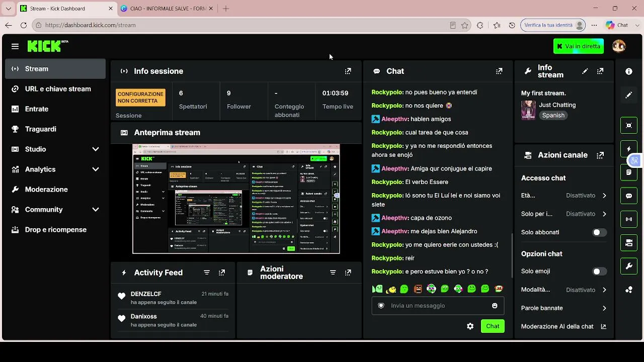This screenshot has height=362, width=644.
Task: Open the hamburger menu beside the Kick logo
Action: (15, 46)
